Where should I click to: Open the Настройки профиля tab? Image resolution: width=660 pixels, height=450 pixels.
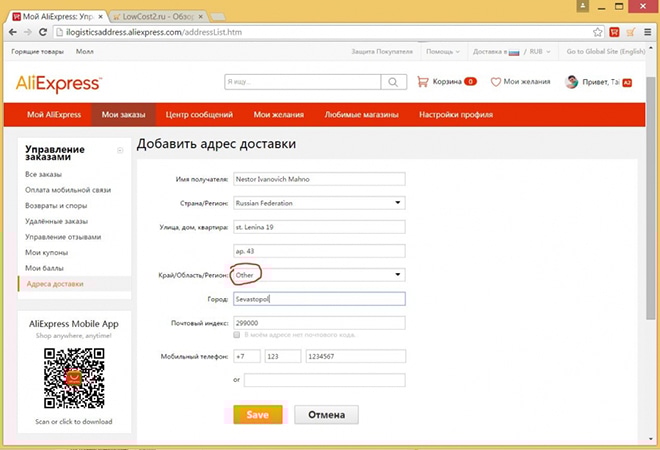pyautogui.click(x=454, y=115)
